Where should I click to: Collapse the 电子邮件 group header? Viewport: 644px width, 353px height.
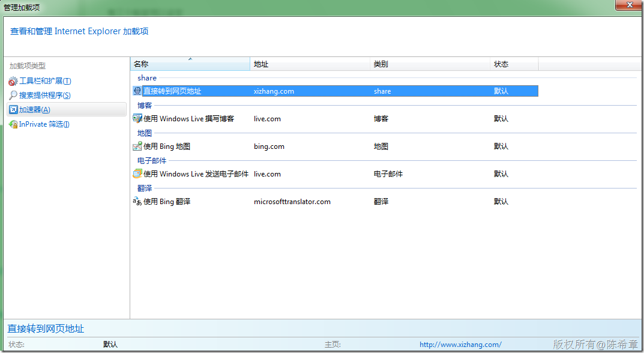pyautogui.click(x=152, y=160)
